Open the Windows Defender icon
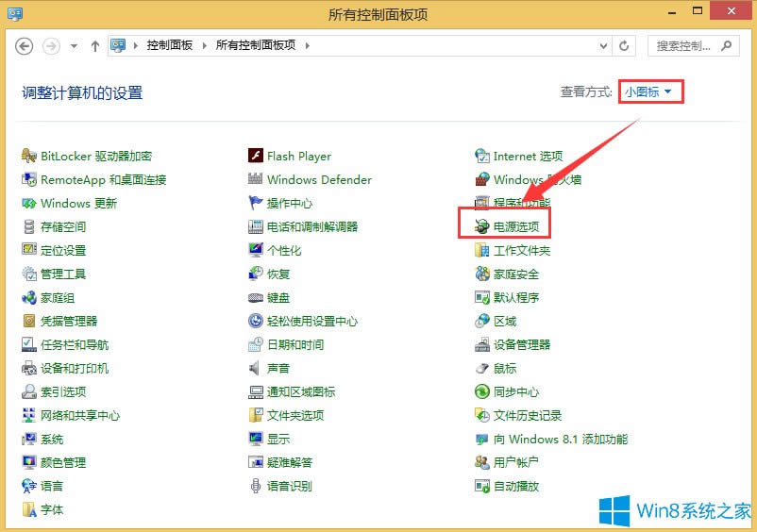 point(256,179)
